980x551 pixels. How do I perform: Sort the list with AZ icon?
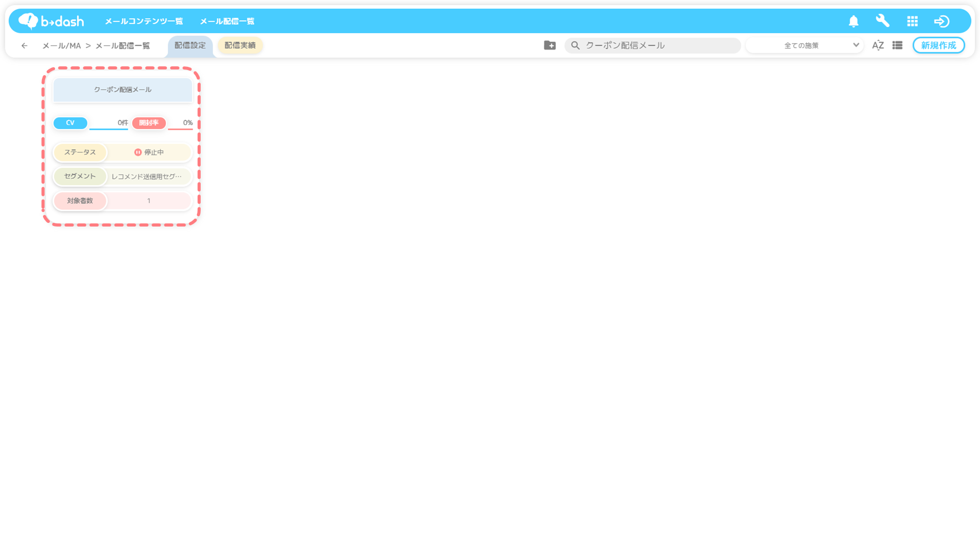(x=878, y=46)
